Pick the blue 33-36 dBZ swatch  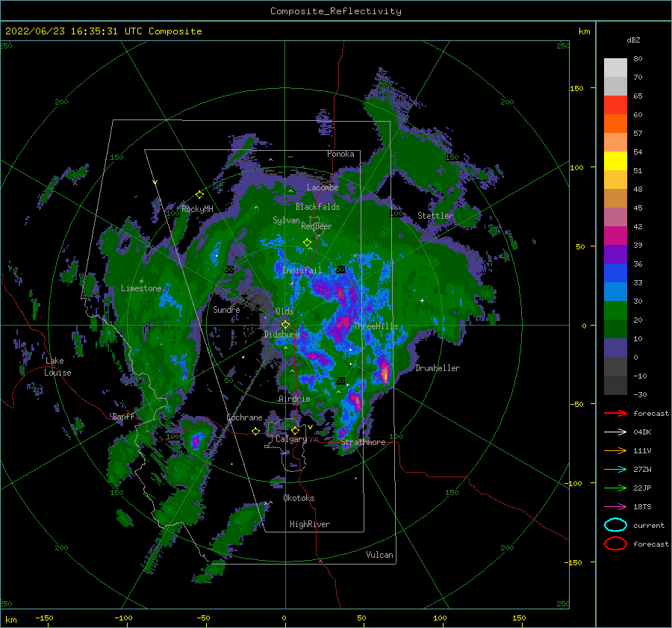615,273
